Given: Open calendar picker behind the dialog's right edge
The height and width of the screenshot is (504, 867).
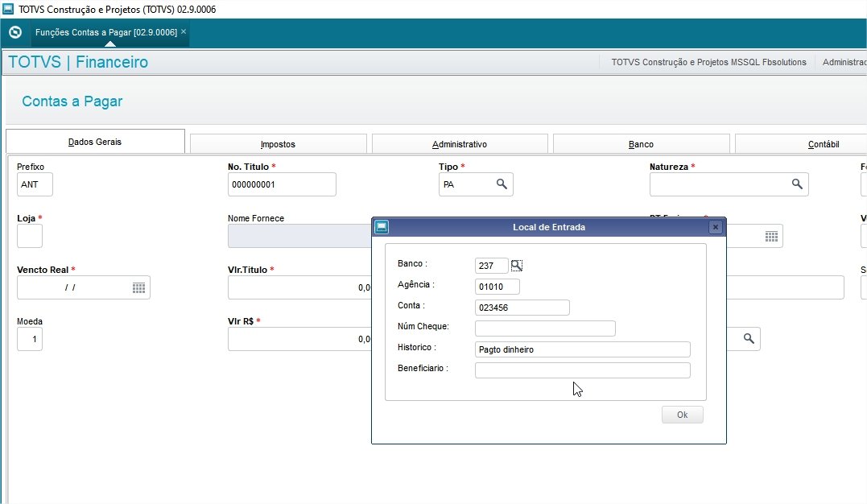Looking at the screenshot, I should [x=771, y=237].
